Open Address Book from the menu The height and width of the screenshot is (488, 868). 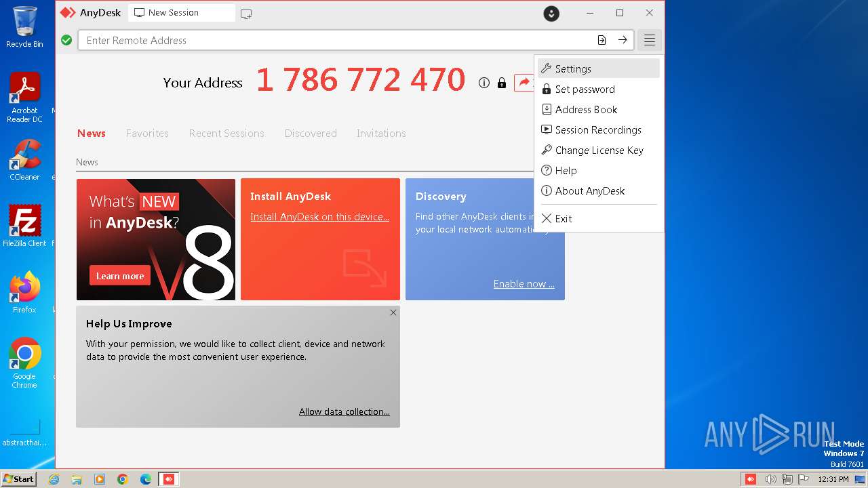click(x=598, y=109)
